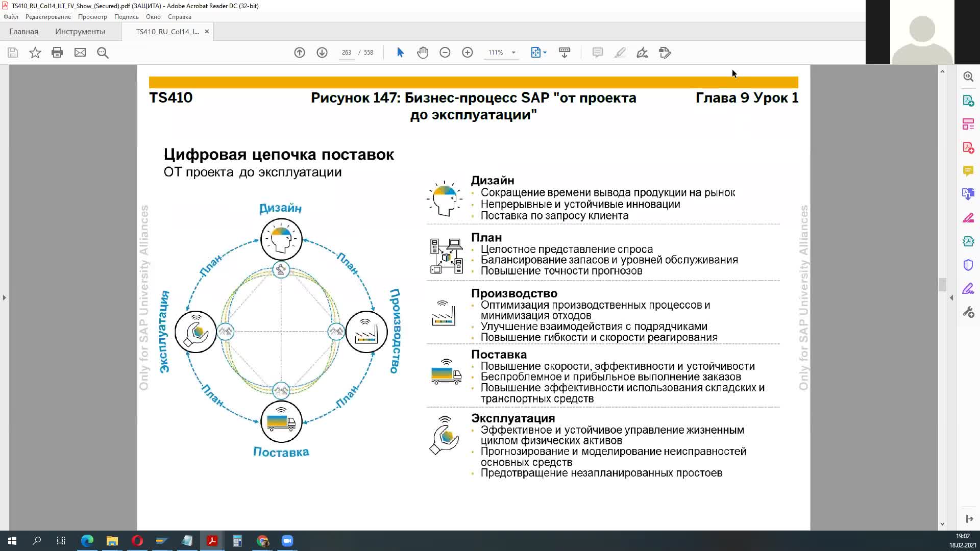Send file by email envelope icon

click(x=80, y=53)
